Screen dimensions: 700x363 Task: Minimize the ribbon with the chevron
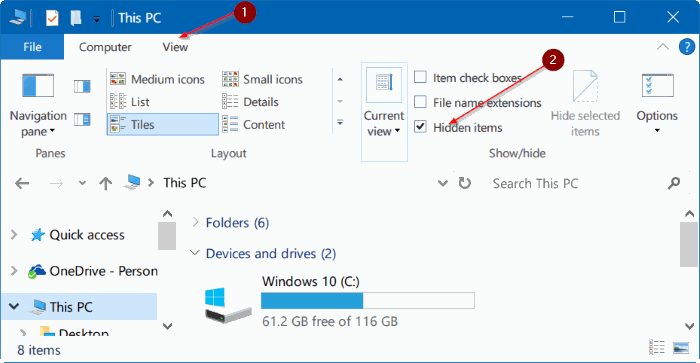(663, 46)
